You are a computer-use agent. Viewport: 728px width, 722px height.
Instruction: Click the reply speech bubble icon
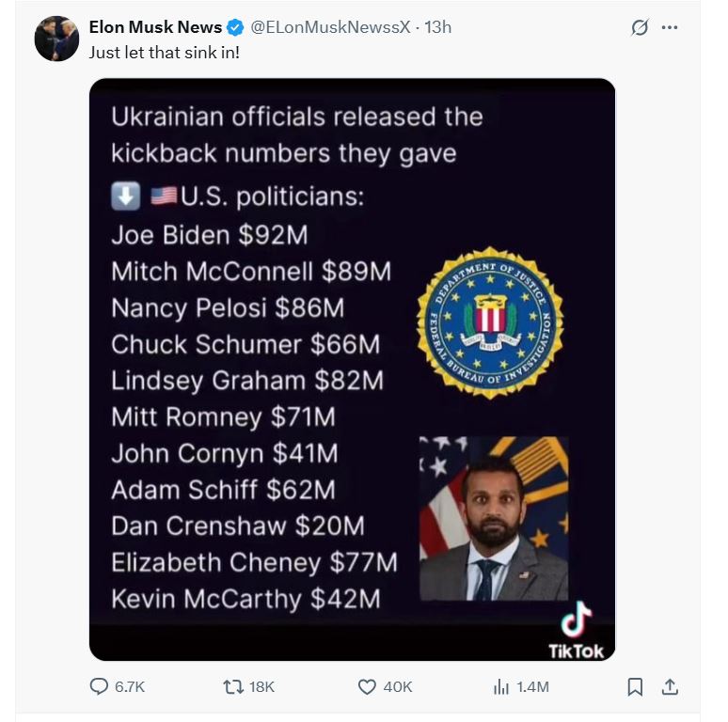point(99,687)
